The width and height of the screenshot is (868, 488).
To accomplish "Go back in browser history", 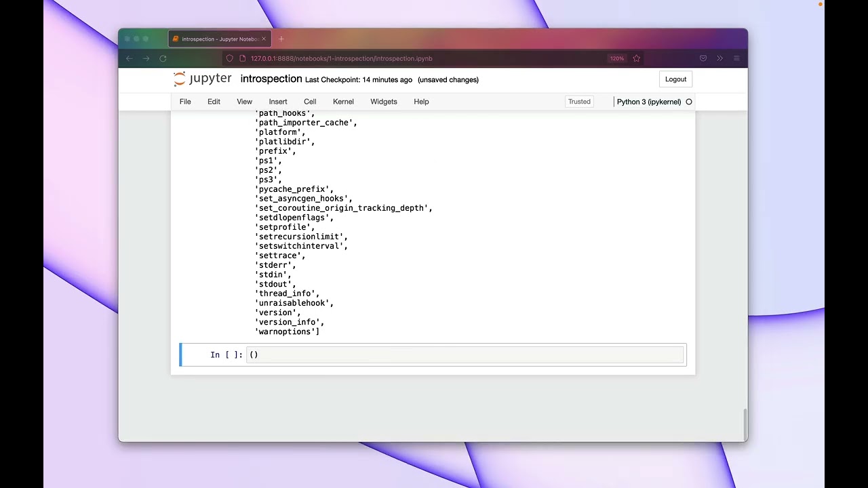I will click(x=130, y=58).
